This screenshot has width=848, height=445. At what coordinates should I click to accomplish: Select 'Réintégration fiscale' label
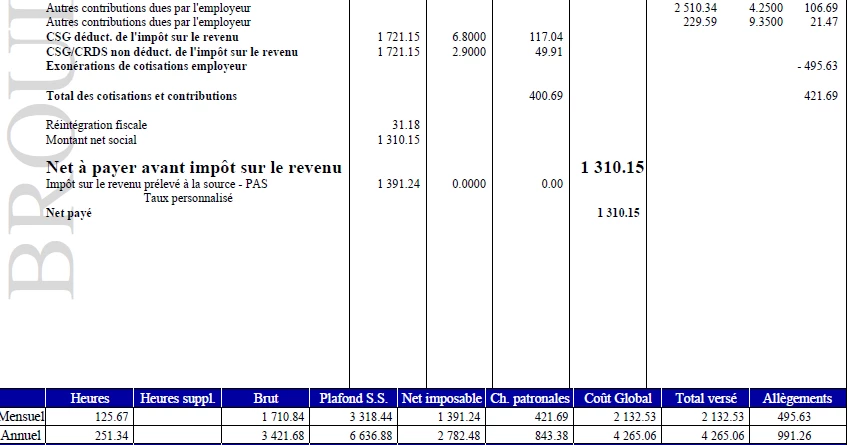click(x=96, y=125)
